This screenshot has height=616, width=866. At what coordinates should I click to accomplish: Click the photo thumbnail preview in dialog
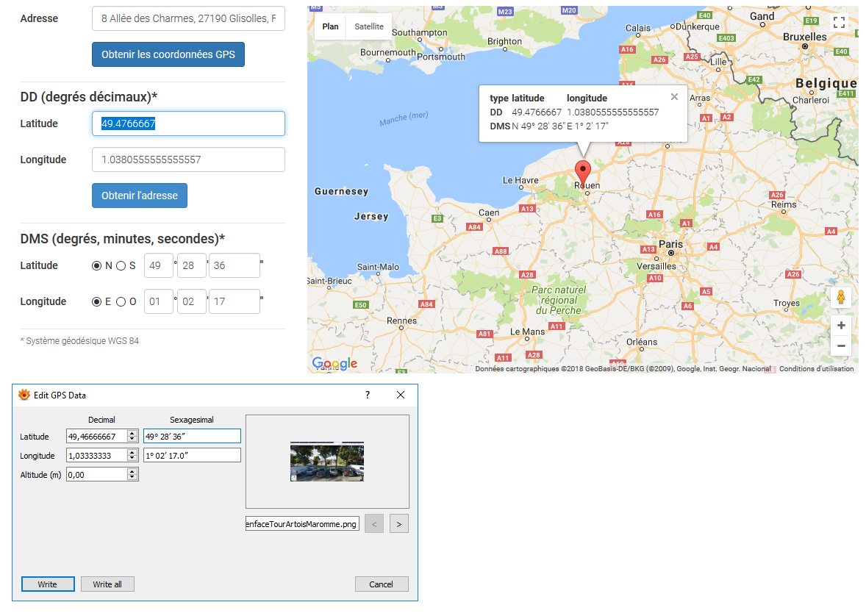click(x=327, y=462)
